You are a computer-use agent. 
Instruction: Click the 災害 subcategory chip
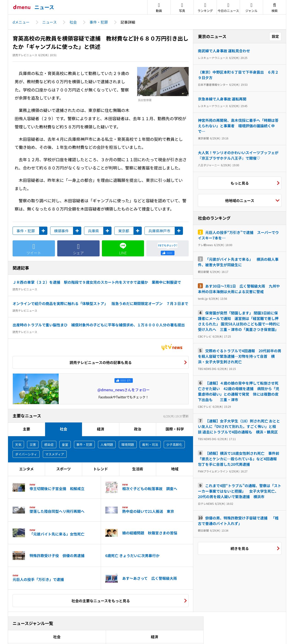point(33,444)
